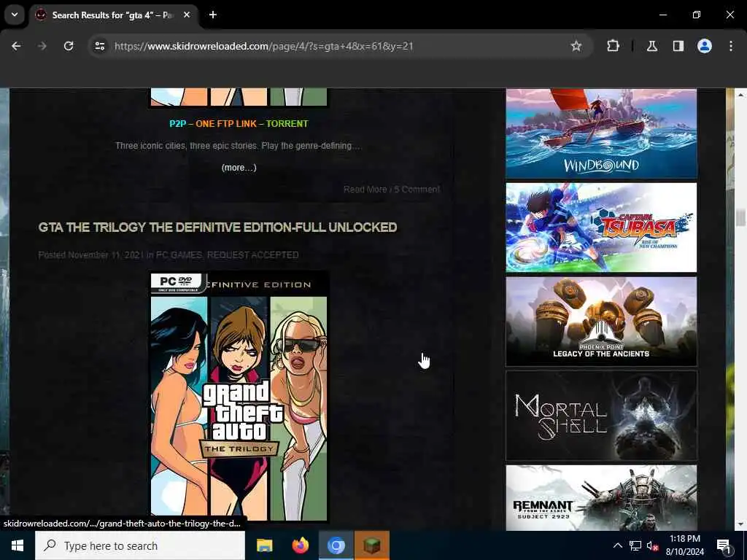This screenshot has height=560, width=747.
Task: Open network status tray icon
Action: tap(635, 545)
